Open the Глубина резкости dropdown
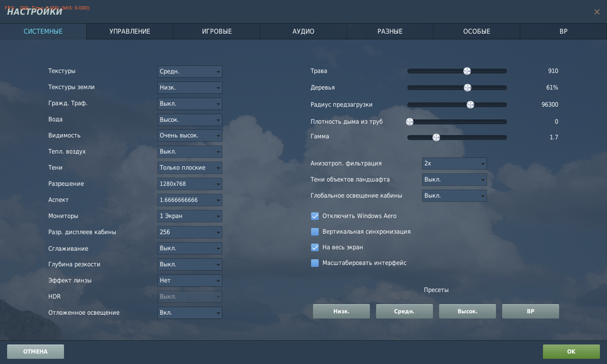The height and width of the screenshot is (364, 607). click(189, 265)
